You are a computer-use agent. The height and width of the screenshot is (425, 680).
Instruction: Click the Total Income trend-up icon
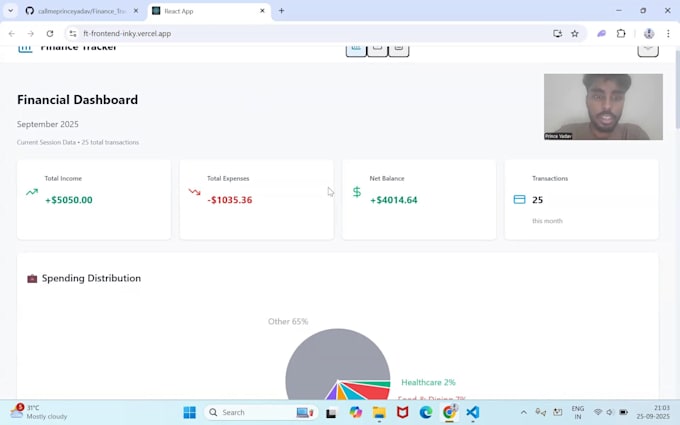(32, 192)
